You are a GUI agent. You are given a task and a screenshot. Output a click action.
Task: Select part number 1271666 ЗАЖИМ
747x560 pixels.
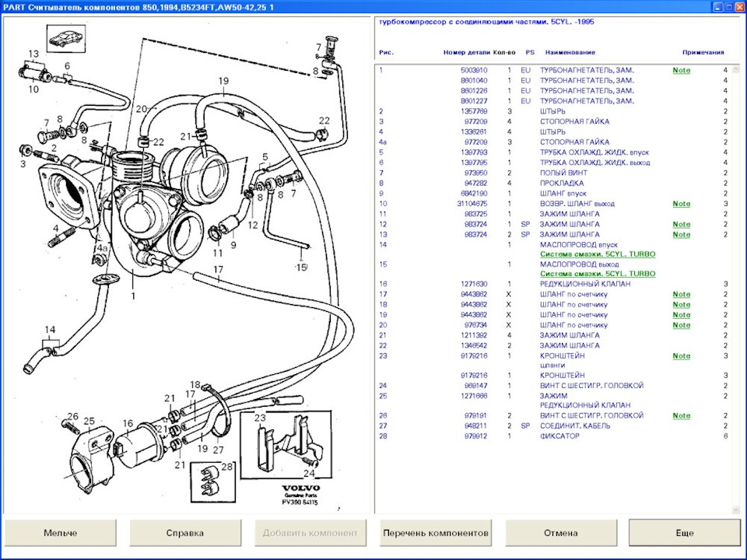click(x=553, y=396)
